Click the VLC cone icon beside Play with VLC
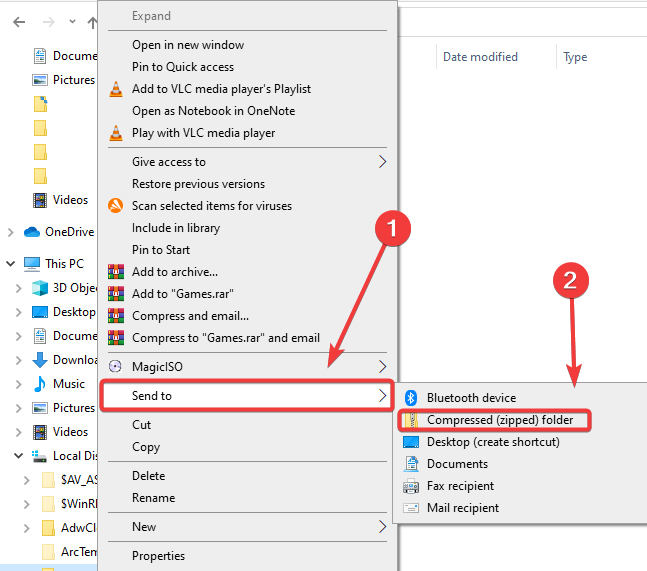 (x=116, y=133)
